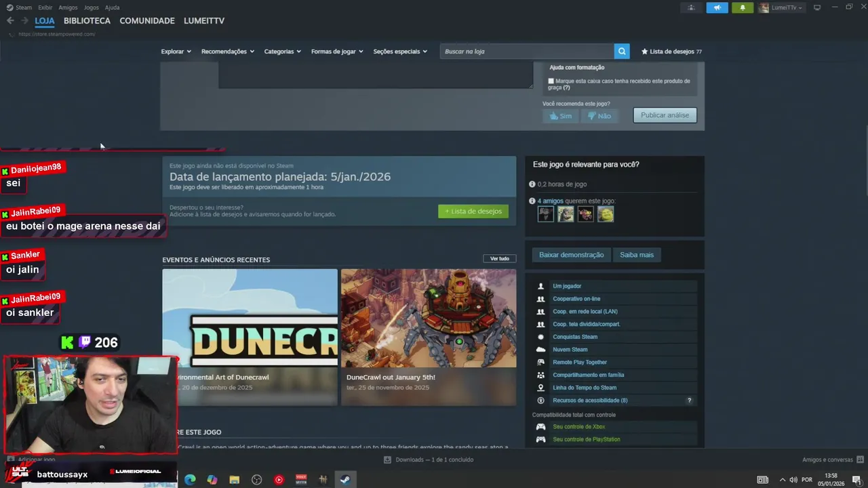
Task: Open the Jogos menu
Action: point(91,7)
